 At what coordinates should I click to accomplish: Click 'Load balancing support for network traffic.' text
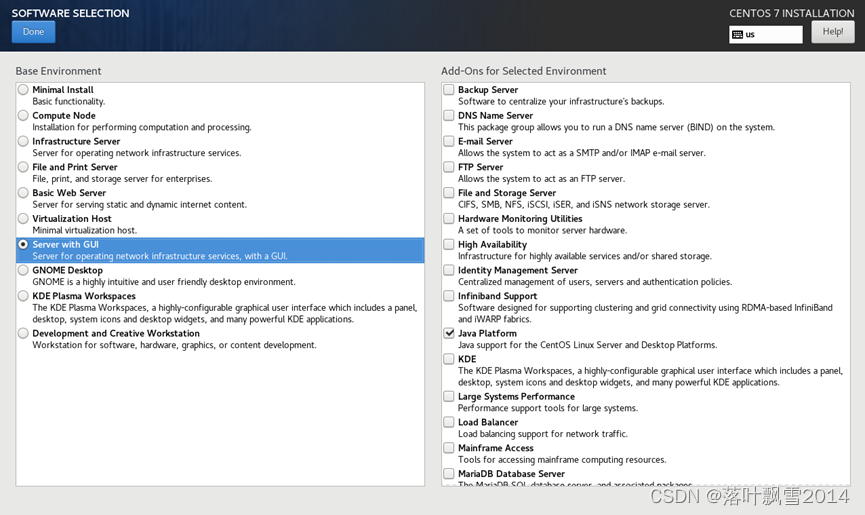tap(543, 434)
